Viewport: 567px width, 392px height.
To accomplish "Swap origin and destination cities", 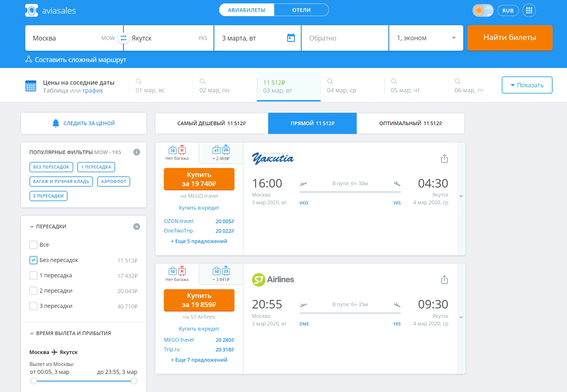I will click(x=124, y=38).
